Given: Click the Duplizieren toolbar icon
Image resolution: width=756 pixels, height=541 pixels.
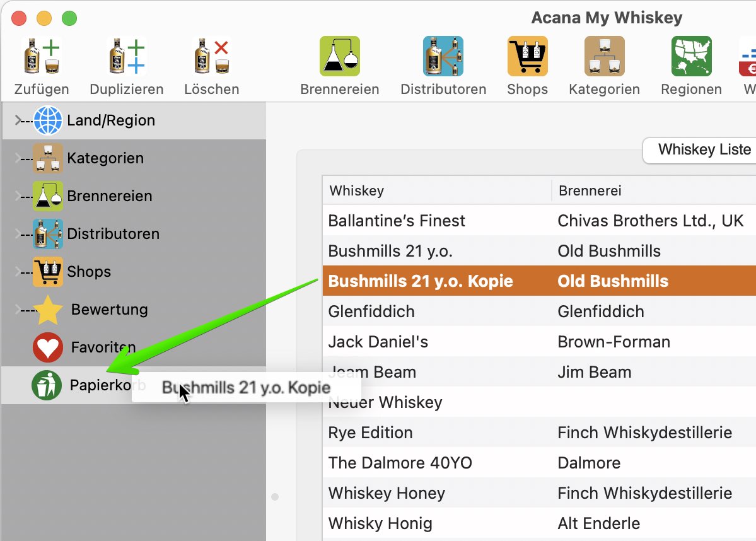Looking at the screenshot, I should (126, 56).
